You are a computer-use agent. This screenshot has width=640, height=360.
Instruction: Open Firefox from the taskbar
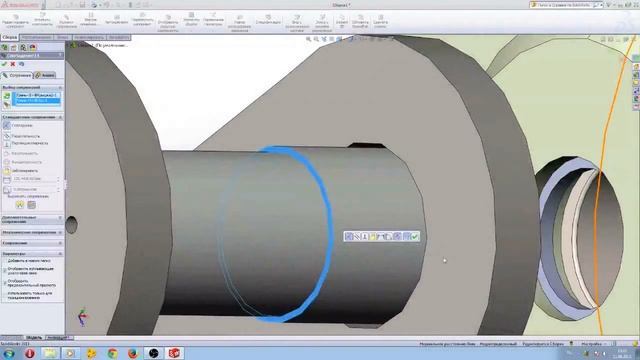click(133, 353)
